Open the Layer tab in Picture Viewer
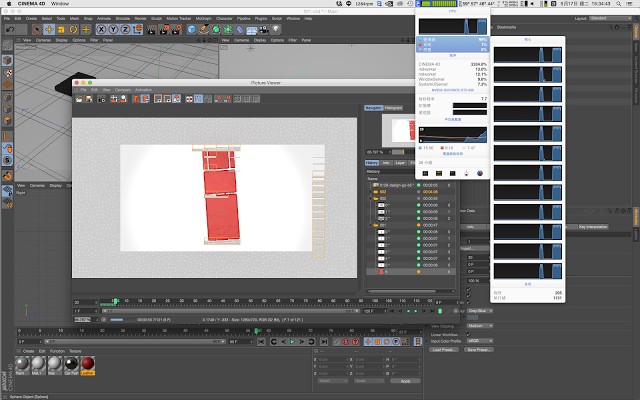Image resolution: width=640 pixels, height=400 pixels. click(400, 163)
